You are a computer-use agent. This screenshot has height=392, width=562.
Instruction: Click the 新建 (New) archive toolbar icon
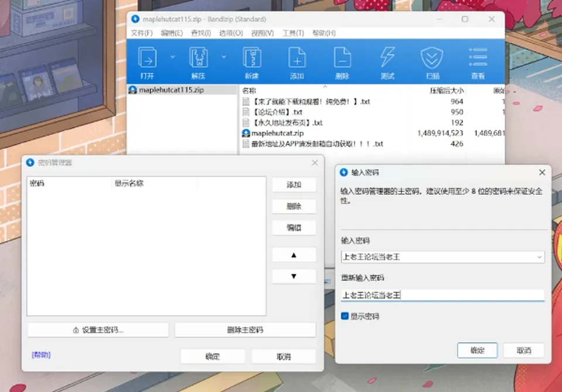(x=252, y=63)
